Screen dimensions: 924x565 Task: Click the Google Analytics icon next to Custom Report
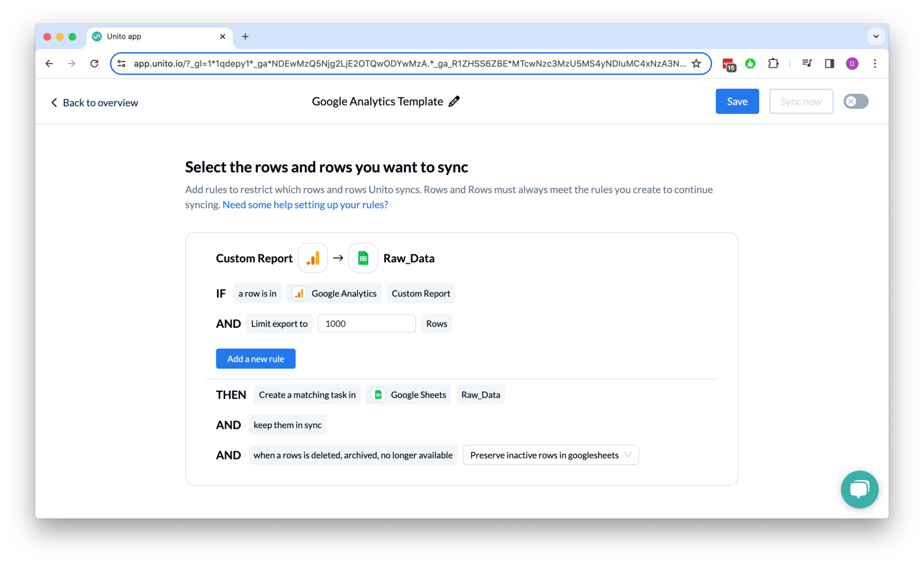pyautogui.click(x=313, y=258)
